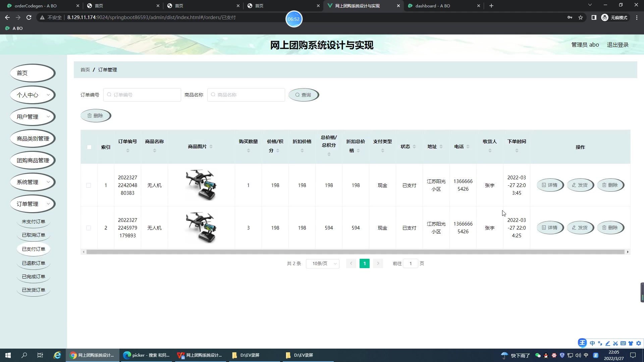Image resolution: width=644 pixels, height=362 pixels.
Task: Click the bookmark star in the address bar
Action: coord(581,17)
